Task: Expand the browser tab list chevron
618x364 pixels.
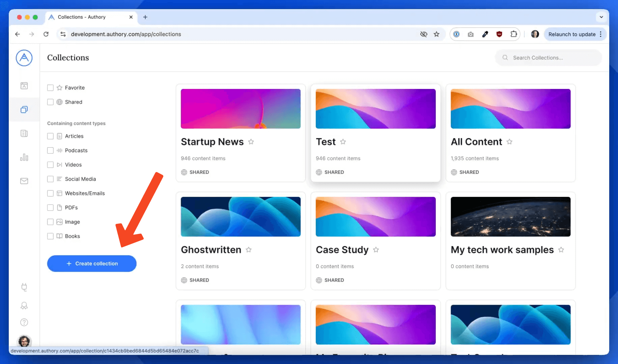Action: coord(601,17)
